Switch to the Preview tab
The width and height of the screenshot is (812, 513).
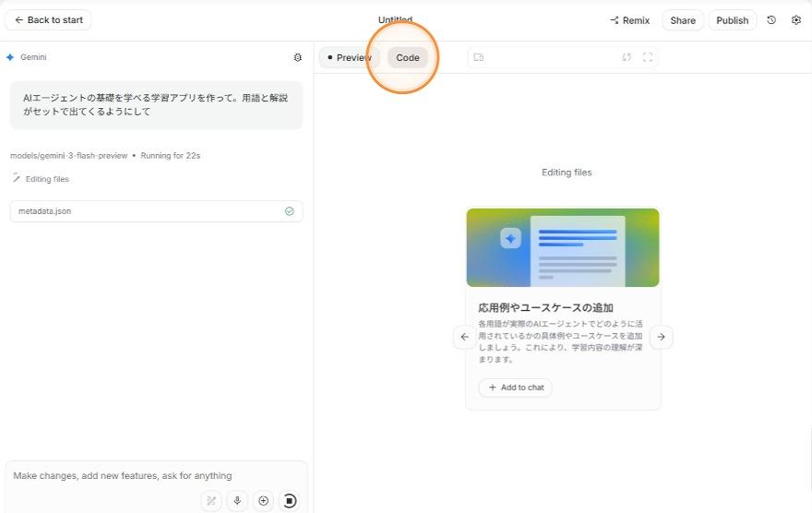pos(349,57)
